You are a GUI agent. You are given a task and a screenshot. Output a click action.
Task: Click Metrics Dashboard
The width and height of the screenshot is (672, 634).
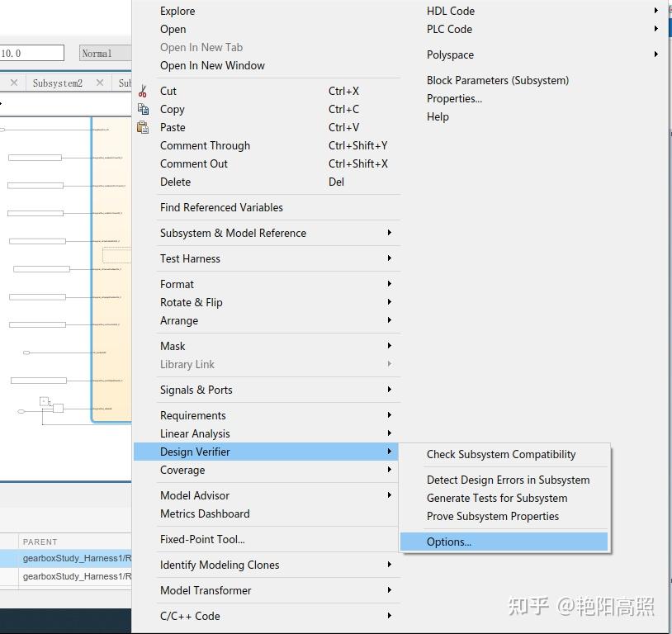coord(205,513)
